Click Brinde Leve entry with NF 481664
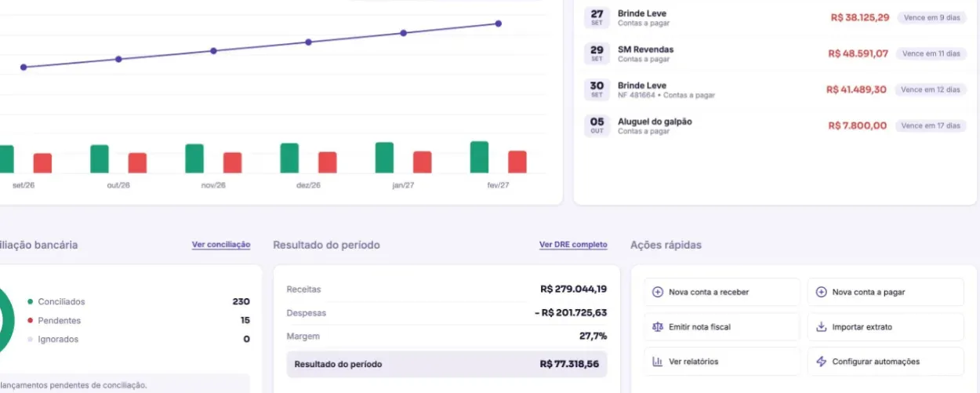The image size is (980, 393). (775, 89)
